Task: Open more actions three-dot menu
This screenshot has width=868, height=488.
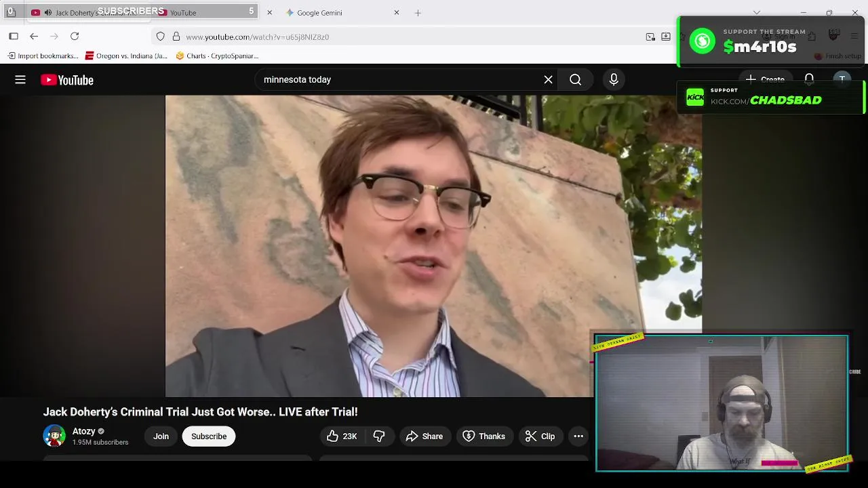Action: coord(578,436)
